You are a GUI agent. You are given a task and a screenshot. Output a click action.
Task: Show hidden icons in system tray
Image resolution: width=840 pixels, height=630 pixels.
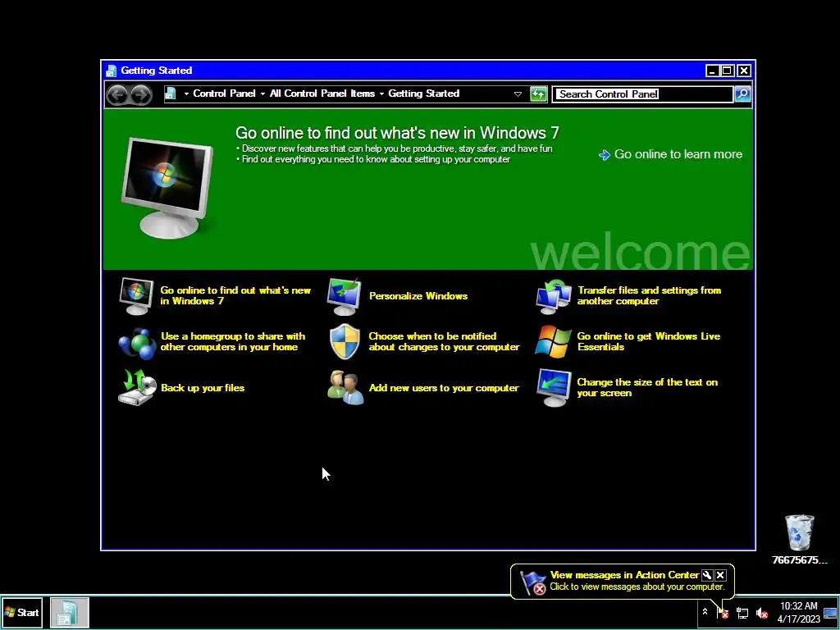(x=705, y=612)
